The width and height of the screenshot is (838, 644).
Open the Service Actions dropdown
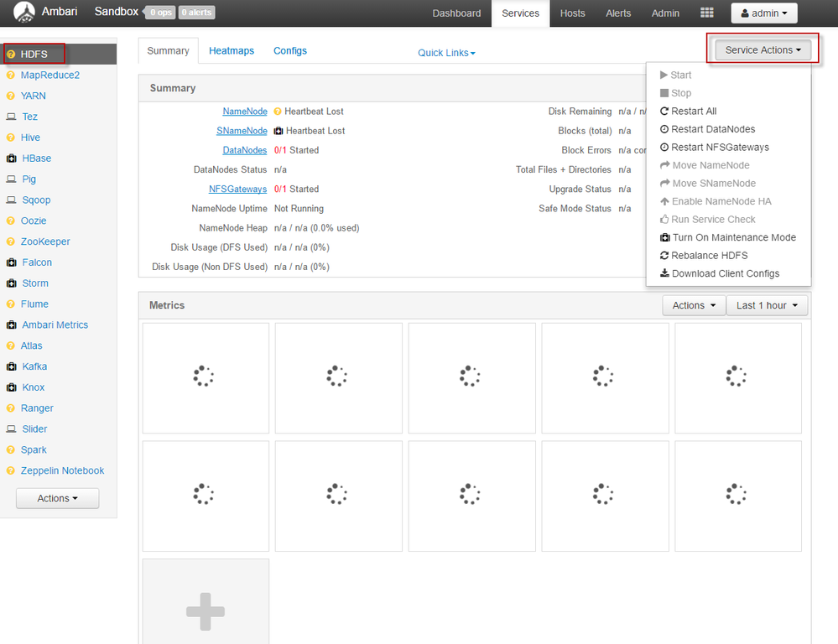763,49
